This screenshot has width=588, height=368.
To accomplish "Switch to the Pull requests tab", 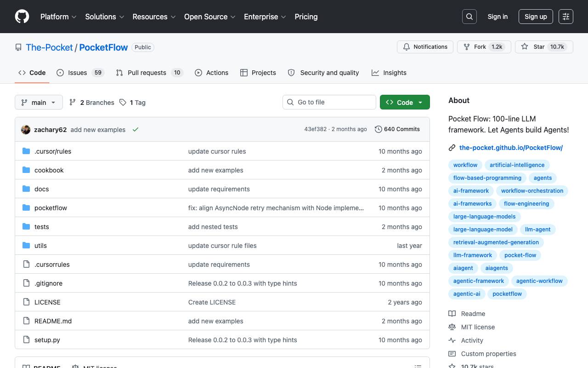I will tap(149, 73).
